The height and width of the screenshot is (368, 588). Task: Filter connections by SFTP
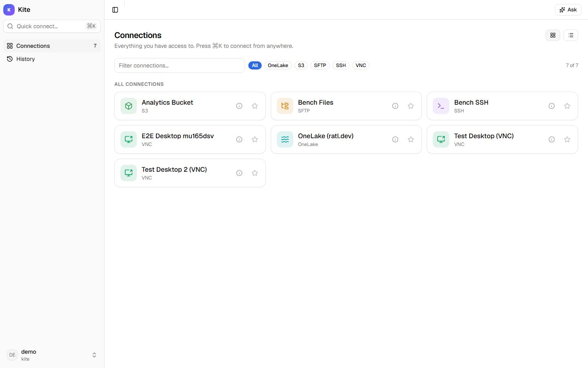point(320,65)
